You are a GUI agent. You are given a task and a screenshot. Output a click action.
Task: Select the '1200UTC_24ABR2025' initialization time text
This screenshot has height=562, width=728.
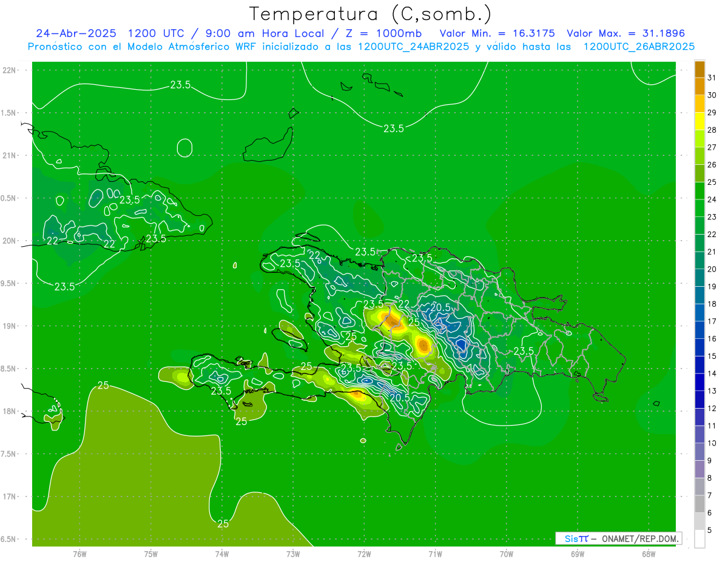pos(413,47)
